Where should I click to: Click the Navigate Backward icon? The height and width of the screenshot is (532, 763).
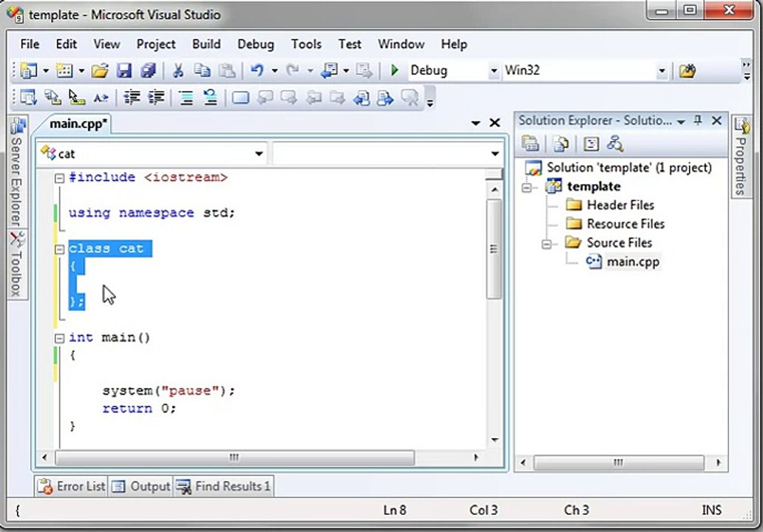click(330, 71)
